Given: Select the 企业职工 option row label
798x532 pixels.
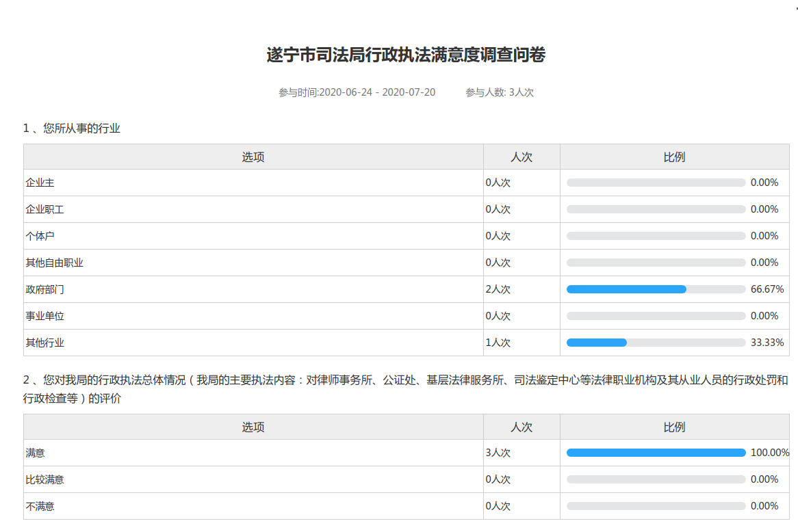Looking at the screenshot, I should tap(44, 209).
